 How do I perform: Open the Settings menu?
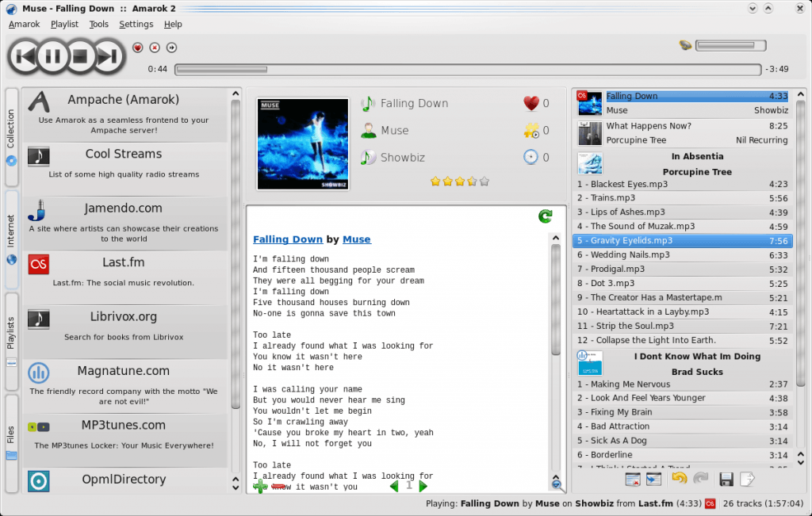136,24
